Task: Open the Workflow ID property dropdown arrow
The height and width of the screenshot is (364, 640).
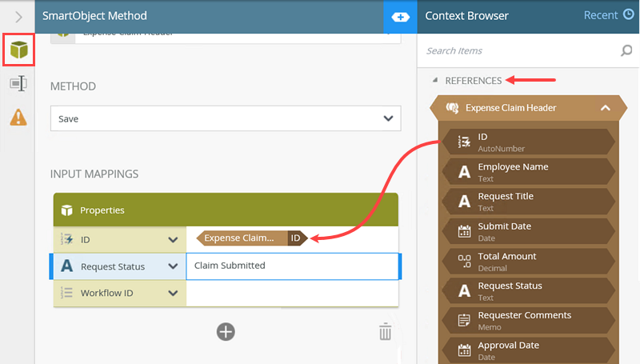Action: click(173, 293)
